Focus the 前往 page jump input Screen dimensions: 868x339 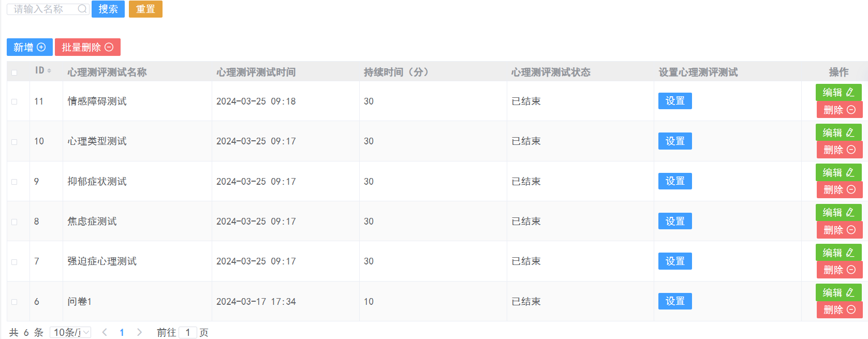[187, 332]
